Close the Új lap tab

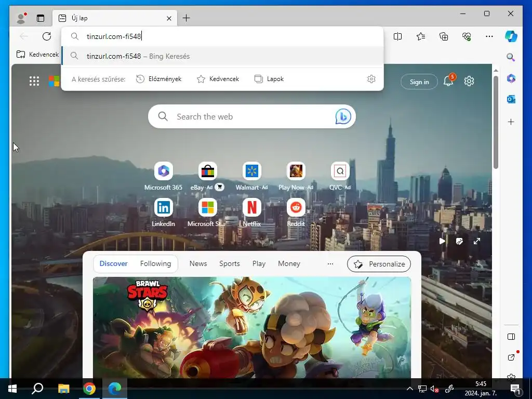(169, 18)
